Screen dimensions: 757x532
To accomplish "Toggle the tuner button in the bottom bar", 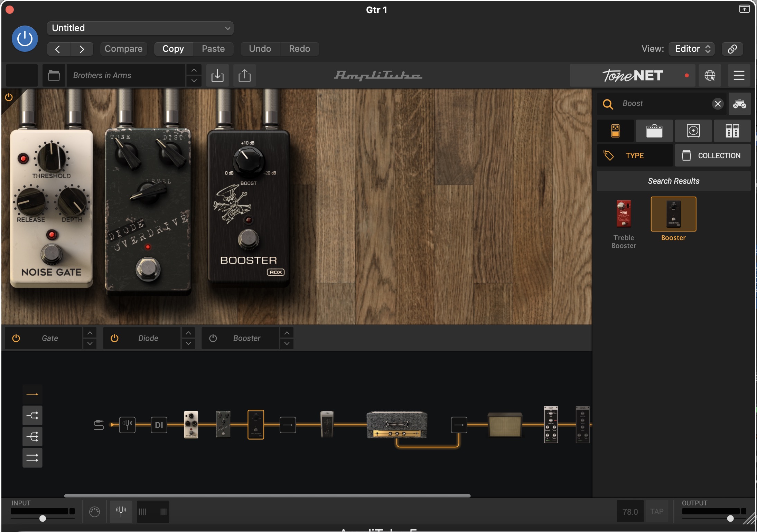I will pyautogui.click(x=121, y=512).
